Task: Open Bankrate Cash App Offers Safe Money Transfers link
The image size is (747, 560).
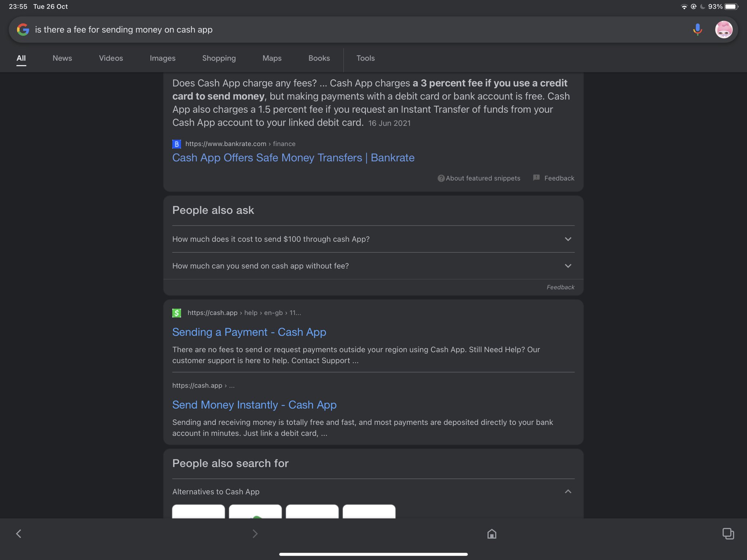Action: [x=293, y=158]
